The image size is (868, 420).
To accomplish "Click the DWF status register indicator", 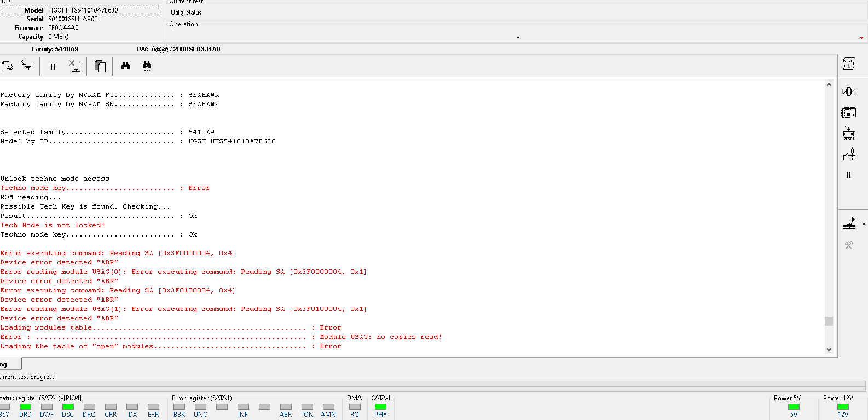I will pyautogui.click(x=47, y=406).
